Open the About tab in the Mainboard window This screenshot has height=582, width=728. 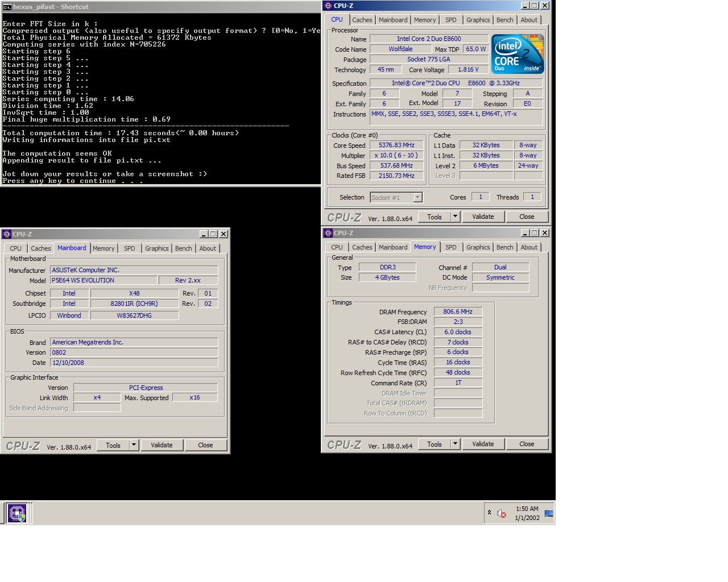click(208, 248)
